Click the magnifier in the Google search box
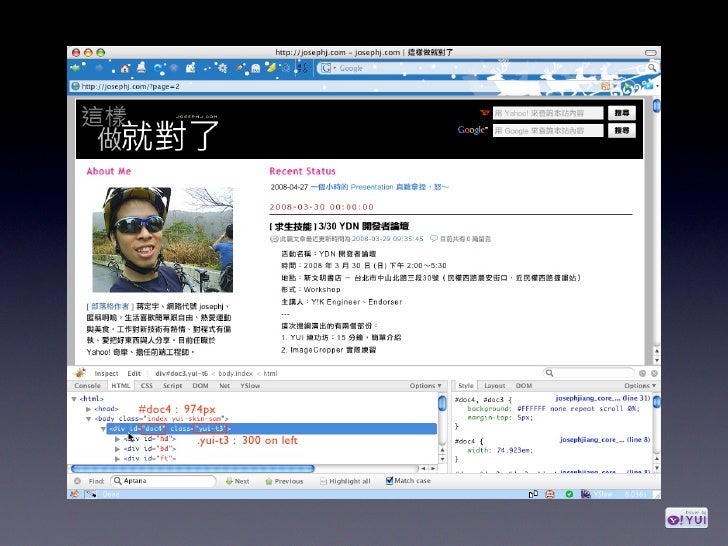The height and width of the screenshot is (546, 728). click(652, 68)
